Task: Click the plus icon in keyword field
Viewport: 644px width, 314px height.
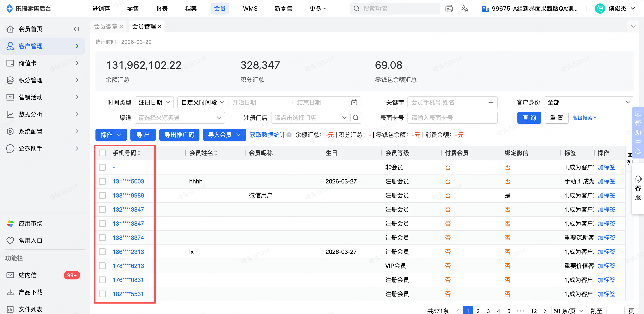Action: click(491, 102)
